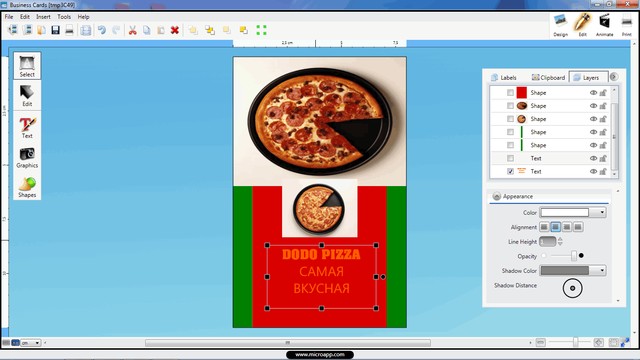This screenshot has height=360, width=640.
Task: Open the Print mode at top right
Action: (x=627, y=25)
